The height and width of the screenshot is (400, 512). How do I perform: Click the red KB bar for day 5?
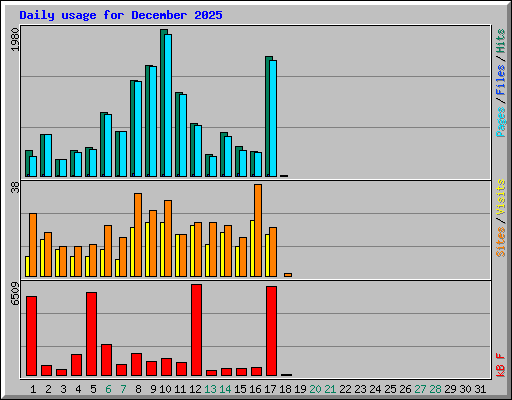91,334
